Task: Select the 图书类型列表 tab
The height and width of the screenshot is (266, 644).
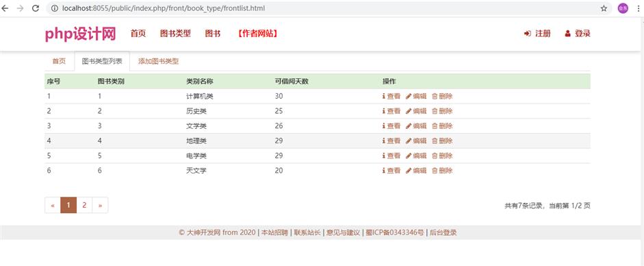Action: [x=102, y=61]
